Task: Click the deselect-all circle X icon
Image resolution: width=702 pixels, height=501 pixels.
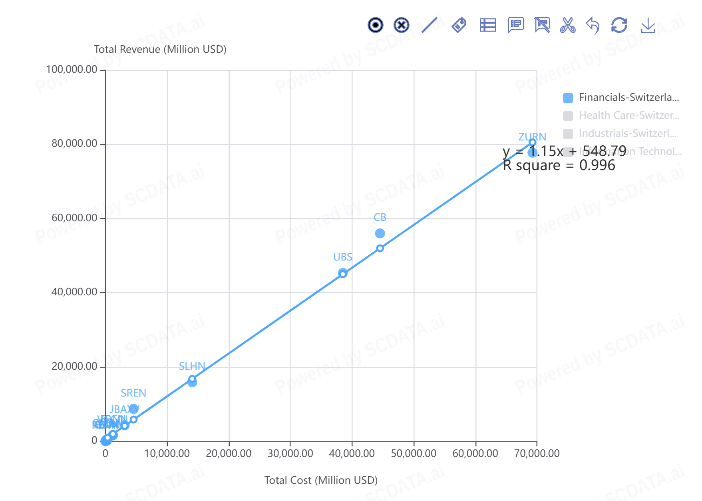Action: tap(402, 25)
